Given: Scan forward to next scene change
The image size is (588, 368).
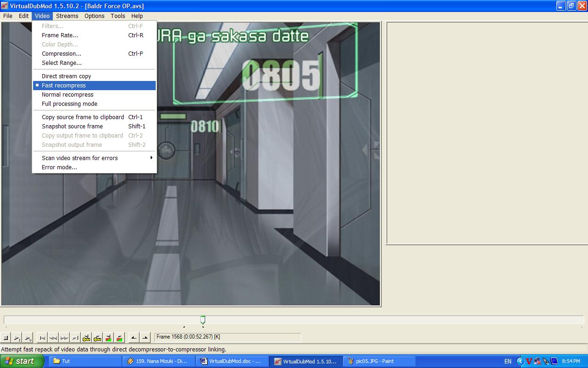Looking at the screenshot, I should click(119, 338).
